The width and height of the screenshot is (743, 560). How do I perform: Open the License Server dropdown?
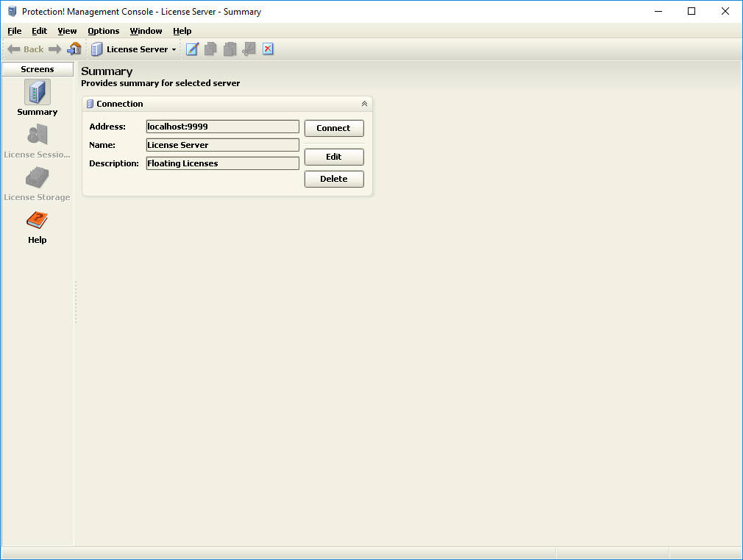pyautogui.click(x=134, y=49)
